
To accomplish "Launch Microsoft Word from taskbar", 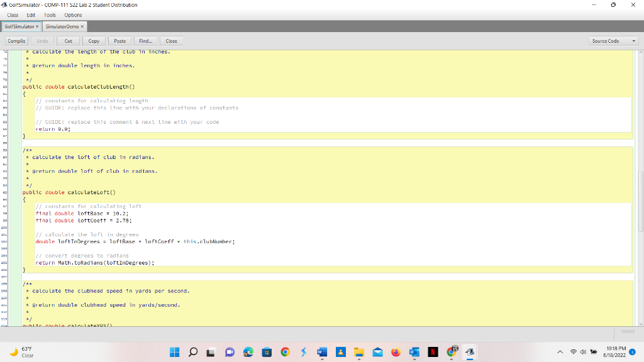I will [322, 352].
